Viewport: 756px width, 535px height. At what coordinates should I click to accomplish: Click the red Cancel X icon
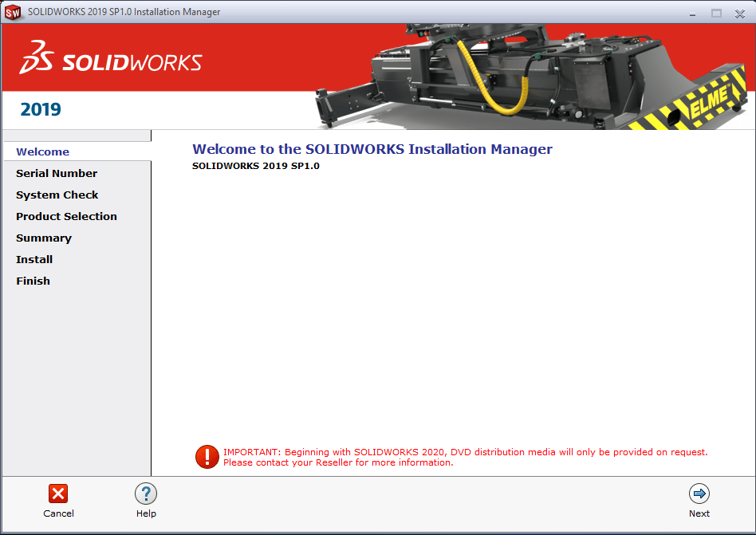(58, 494)
